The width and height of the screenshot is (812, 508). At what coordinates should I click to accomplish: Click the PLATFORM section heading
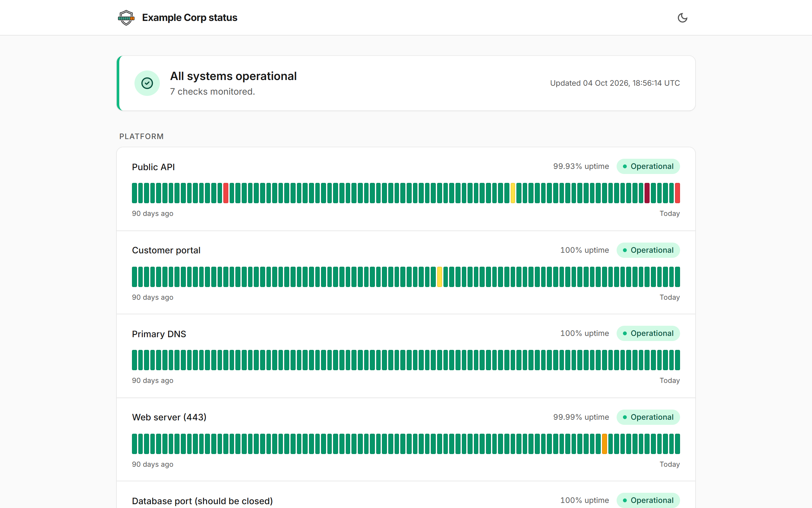point(141,137)
